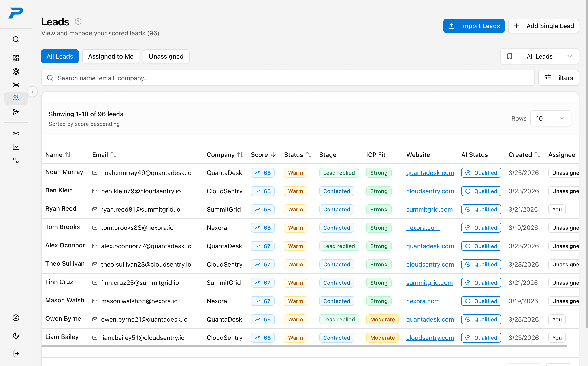Click the mail icon for Ben Klein
This screenshot has width=588, height=366.
(x=95, y=191)
